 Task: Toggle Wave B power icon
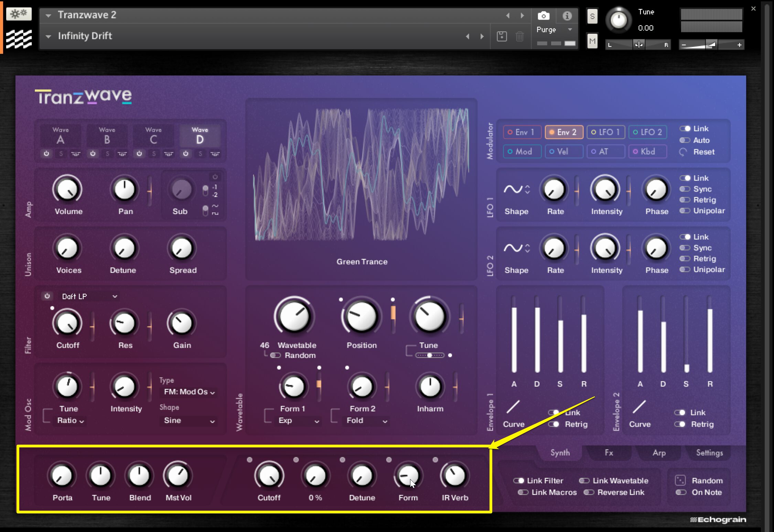(93, 154)
